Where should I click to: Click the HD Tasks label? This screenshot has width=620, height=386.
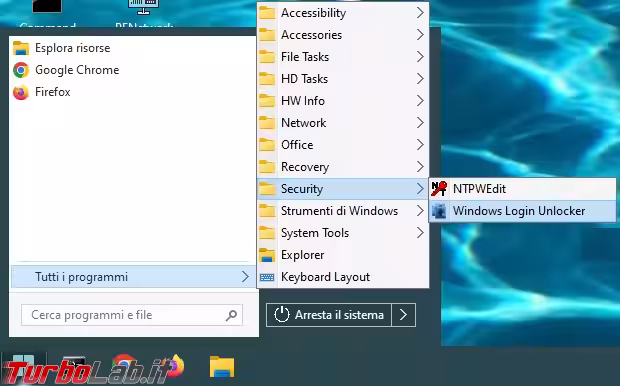click(304, 79)
